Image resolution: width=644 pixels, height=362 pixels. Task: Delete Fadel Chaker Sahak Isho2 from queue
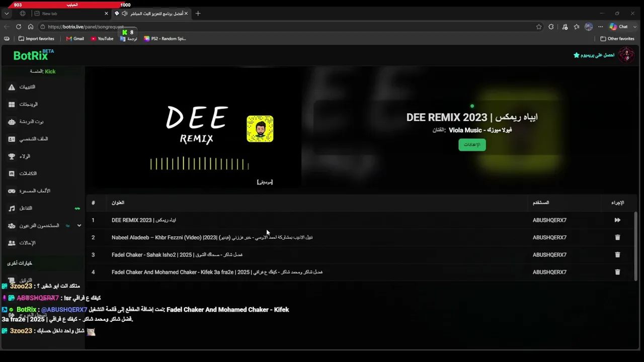tap(617, 254)
